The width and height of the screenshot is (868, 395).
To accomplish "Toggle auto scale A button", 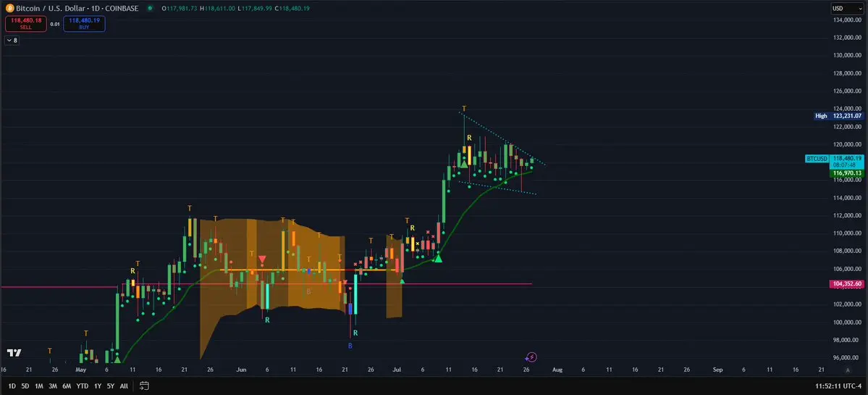I will [x=848, y=370].
